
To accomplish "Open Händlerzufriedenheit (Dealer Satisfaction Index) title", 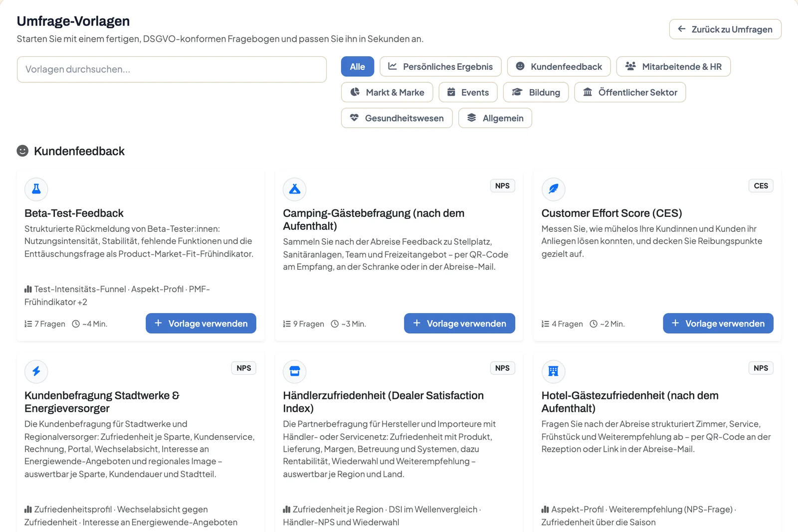I will [x=383, y=402].
